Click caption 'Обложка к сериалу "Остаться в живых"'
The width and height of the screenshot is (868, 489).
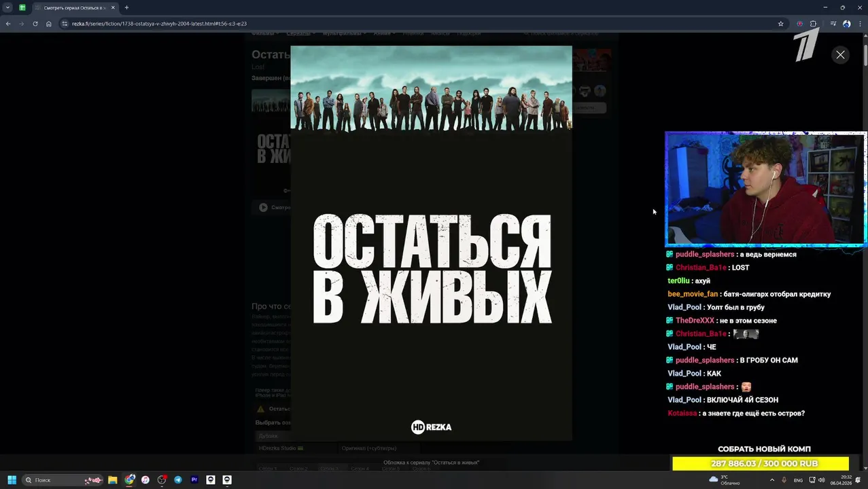431,463
